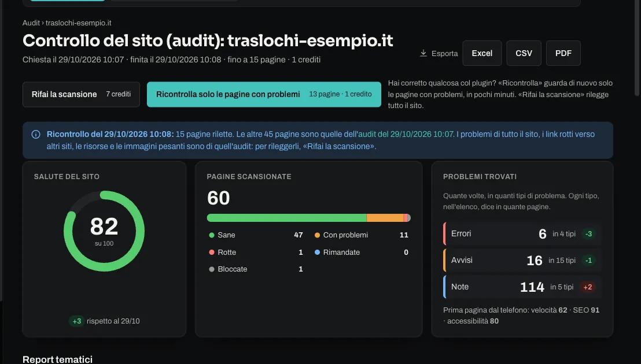Click the Con problemi count 11
The width and height of the screenshot is (641, 364).
click(404, 235)
